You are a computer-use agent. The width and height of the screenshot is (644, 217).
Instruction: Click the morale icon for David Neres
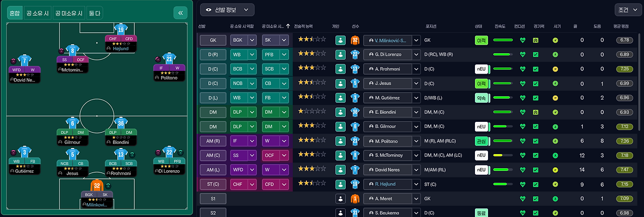coord(555,170)
